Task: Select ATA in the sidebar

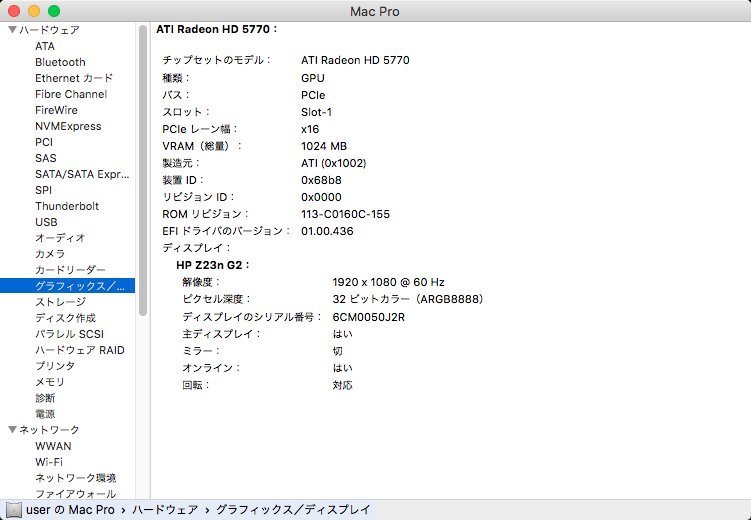Action: [x=45, y=46]
